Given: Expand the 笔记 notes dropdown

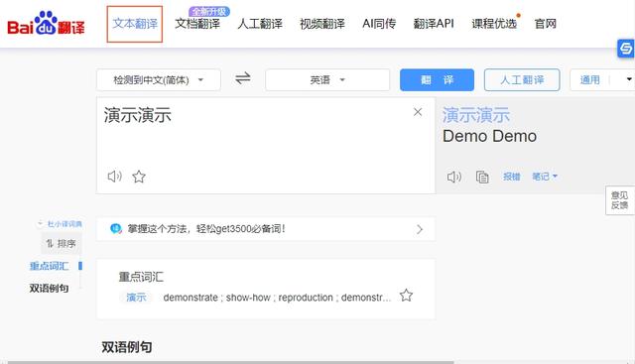Looking at the screenshot, I should point(545,177).
